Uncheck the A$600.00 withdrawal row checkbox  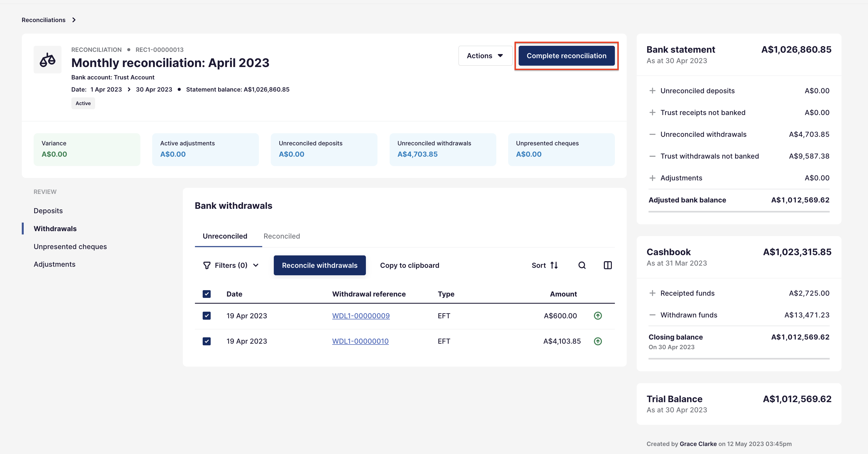tap(207, 316)
